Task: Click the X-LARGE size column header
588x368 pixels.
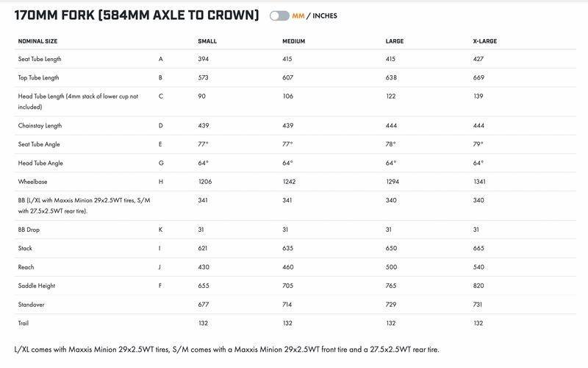Action: point(484,41)
